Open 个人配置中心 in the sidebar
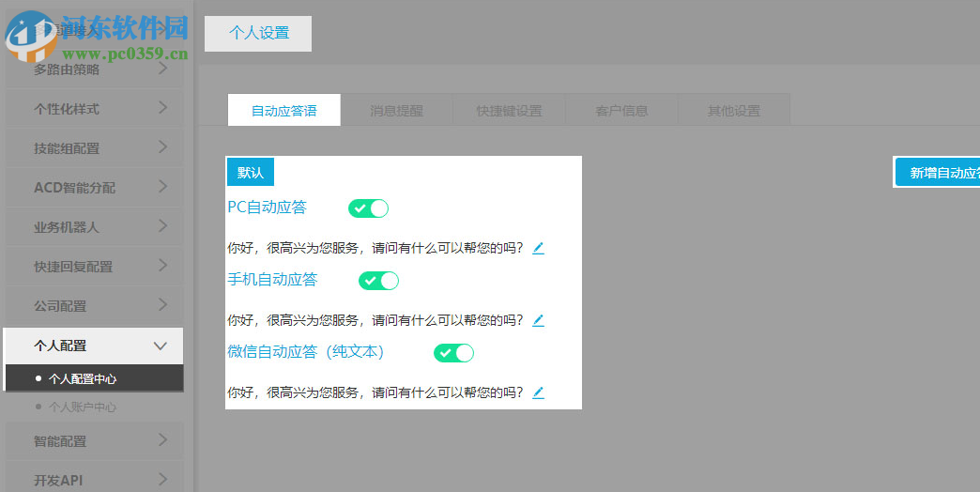This screenshot has height=492, width=980. (95, 378)
